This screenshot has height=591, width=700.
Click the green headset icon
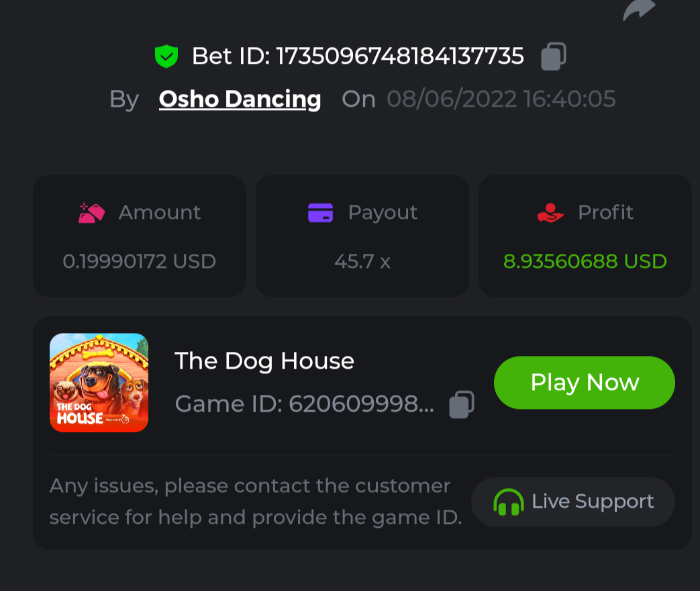coord(508,502)
